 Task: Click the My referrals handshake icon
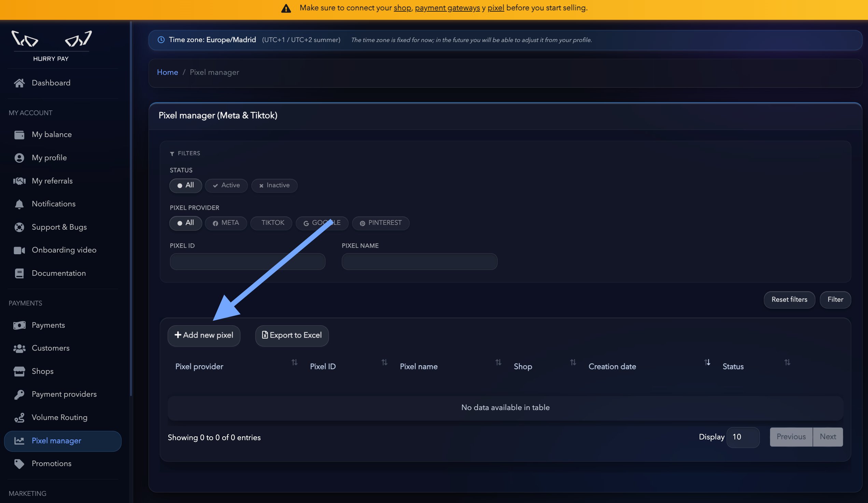click(x=19, y=181)
